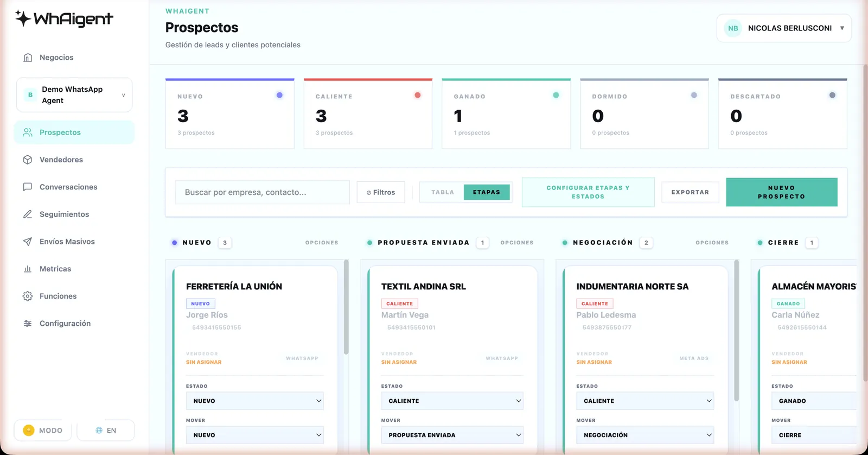Open Estado dropdown on Ferretería La Unión card
Image resolution: width=868 pixels, height=455 pixels.
[x=255, y=401]
